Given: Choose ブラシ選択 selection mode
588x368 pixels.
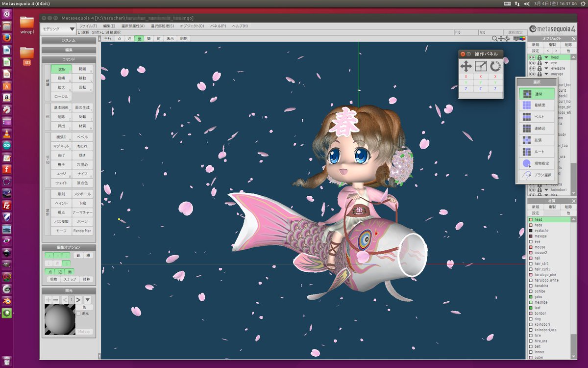Looking at the screenshot, I should (537, 175).
